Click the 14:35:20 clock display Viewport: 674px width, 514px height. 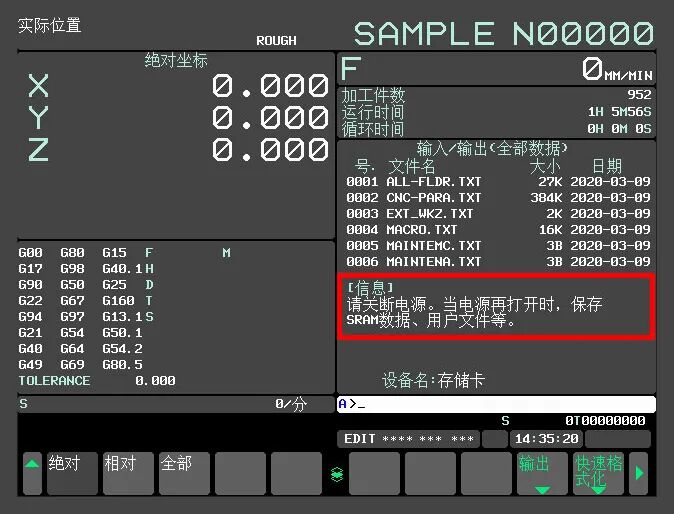(546, 439)
